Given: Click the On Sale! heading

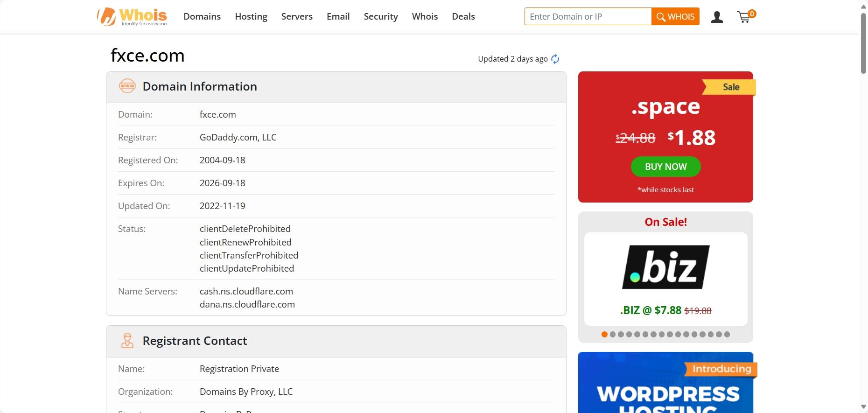Looking at the screenshot, I should click(665, 222).
